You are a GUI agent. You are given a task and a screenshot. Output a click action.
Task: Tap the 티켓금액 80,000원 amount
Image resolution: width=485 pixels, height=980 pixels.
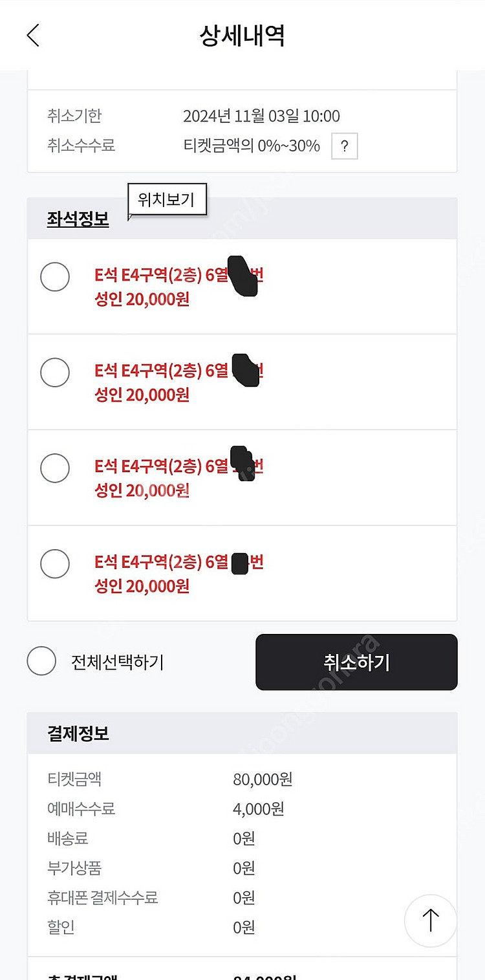(x=263, y=779)
